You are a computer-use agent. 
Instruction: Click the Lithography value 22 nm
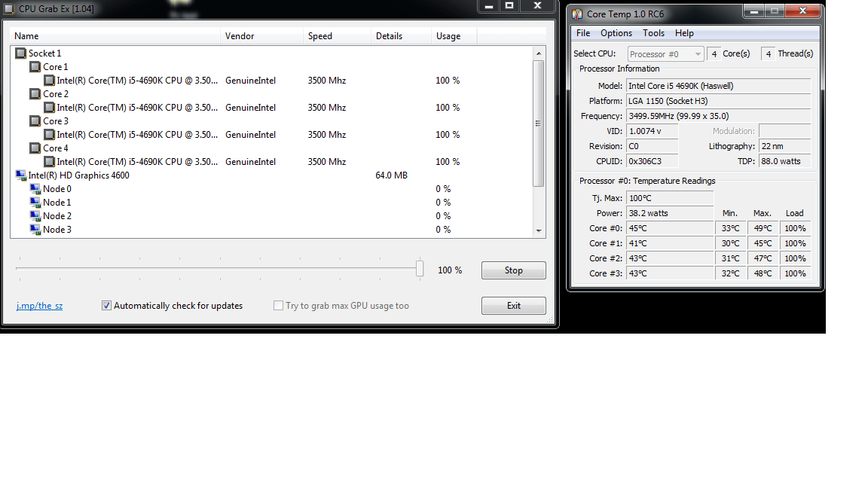tap(785, 146)
